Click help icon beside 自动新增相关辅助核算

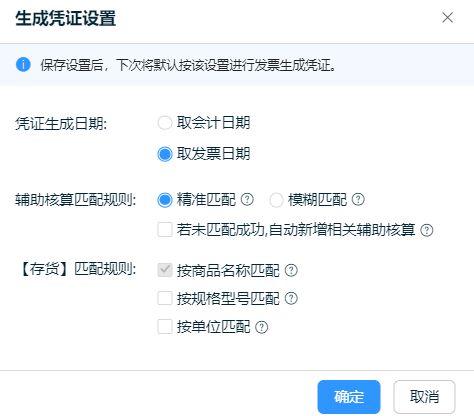point(427,230)
